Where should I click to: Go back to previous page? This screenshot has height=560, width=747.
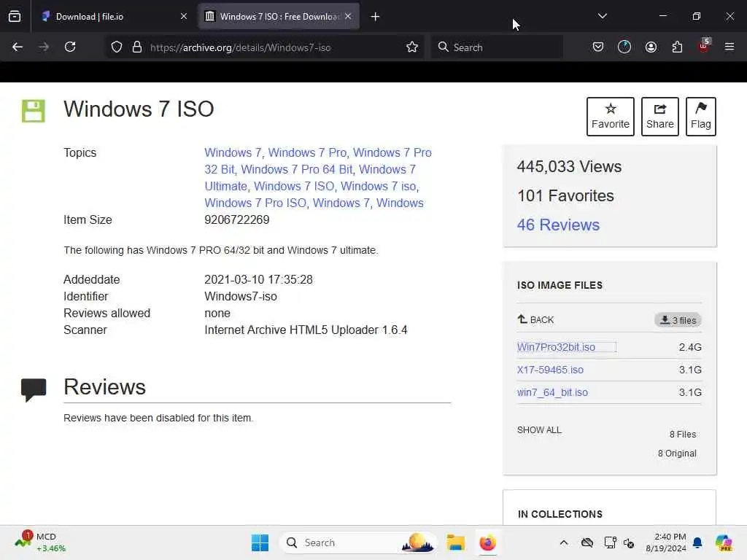(18, 47)
